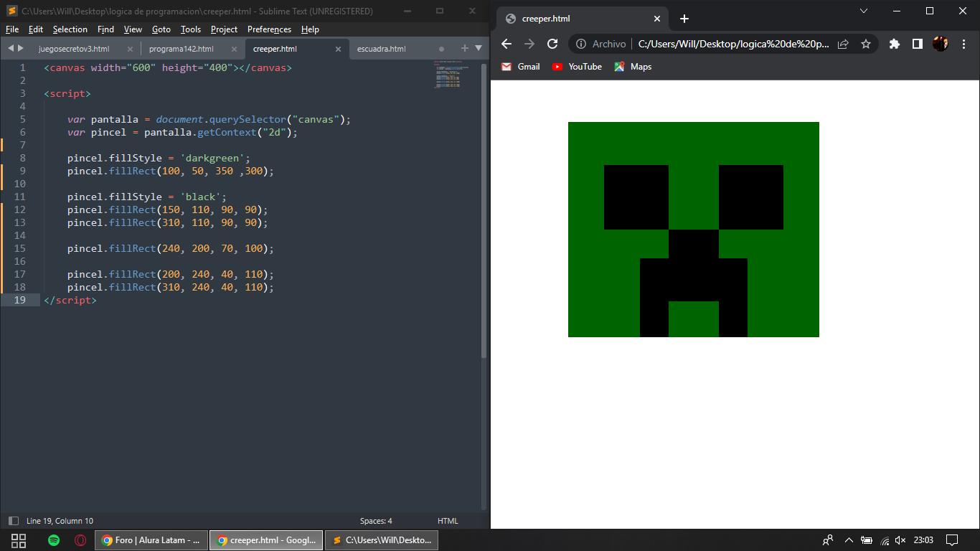980x551 pixels.
Task: Open Chrome extensions puzzle icon
Action: coord(894,44)
